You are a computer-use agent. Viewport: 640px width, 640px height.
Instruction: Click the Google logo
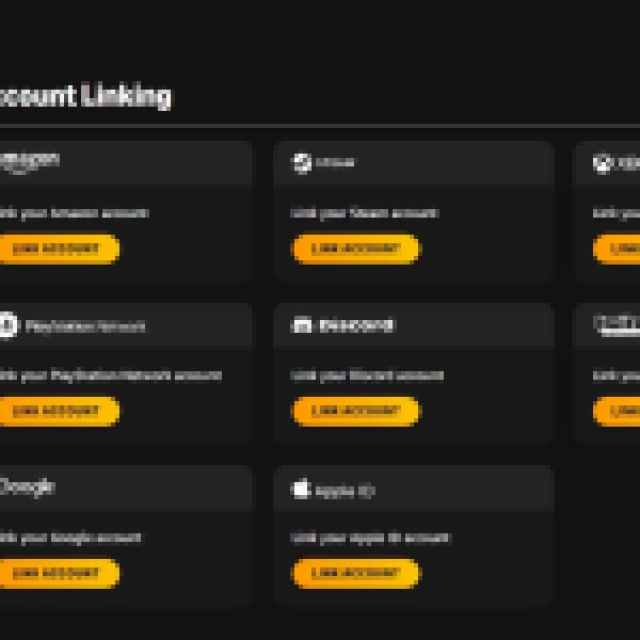click(27, 487)
